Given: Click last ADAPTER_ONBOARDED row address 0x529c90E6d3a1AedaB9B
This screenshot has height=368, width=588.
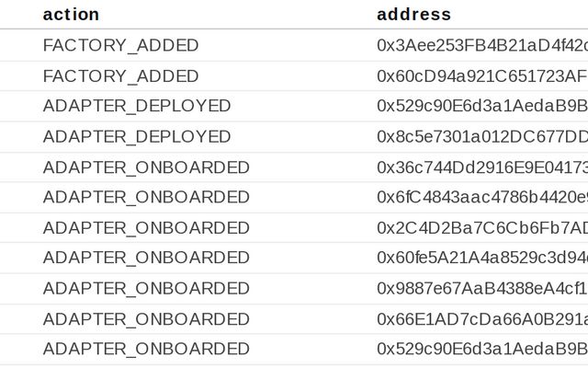Looking at the screenshot, I should (482, 349).
